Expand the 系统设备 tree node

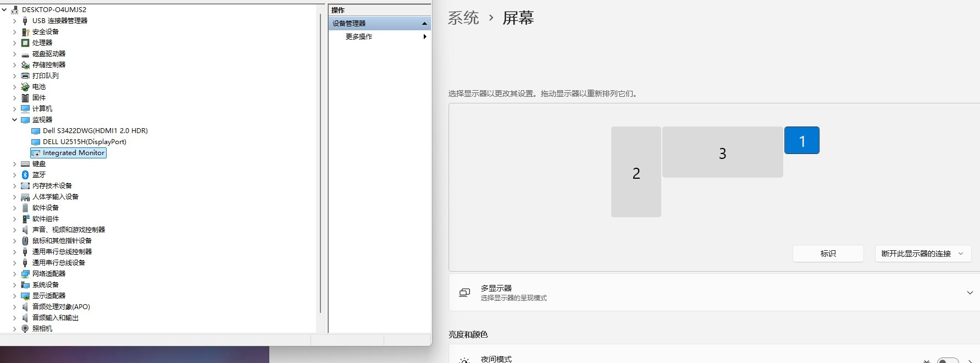[14, 284]
